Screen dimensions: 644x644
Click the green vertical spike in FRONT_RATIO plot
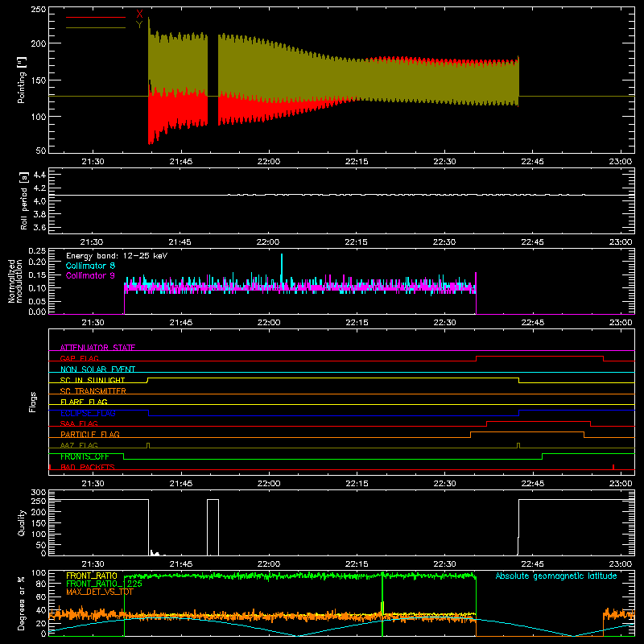point(382,604)
